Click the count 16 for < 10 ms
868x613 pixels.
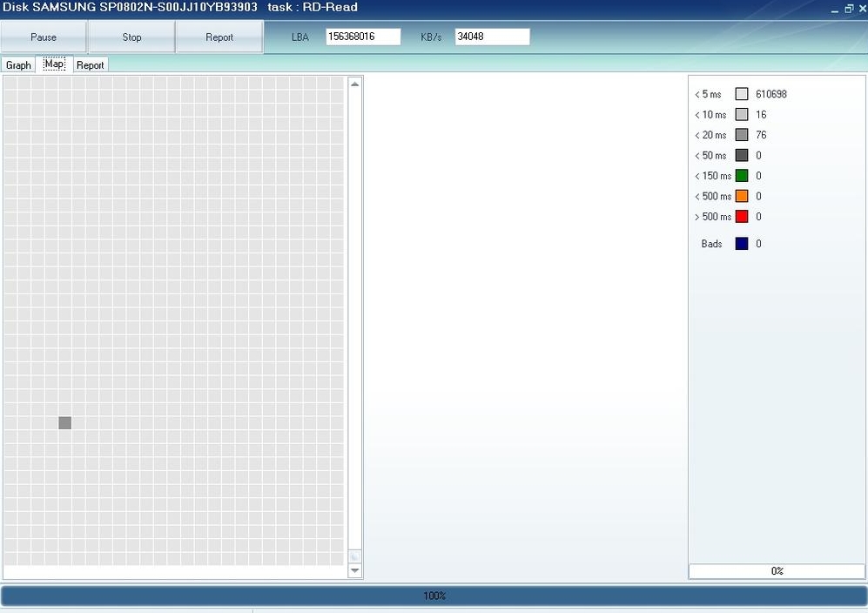[761, 115]
